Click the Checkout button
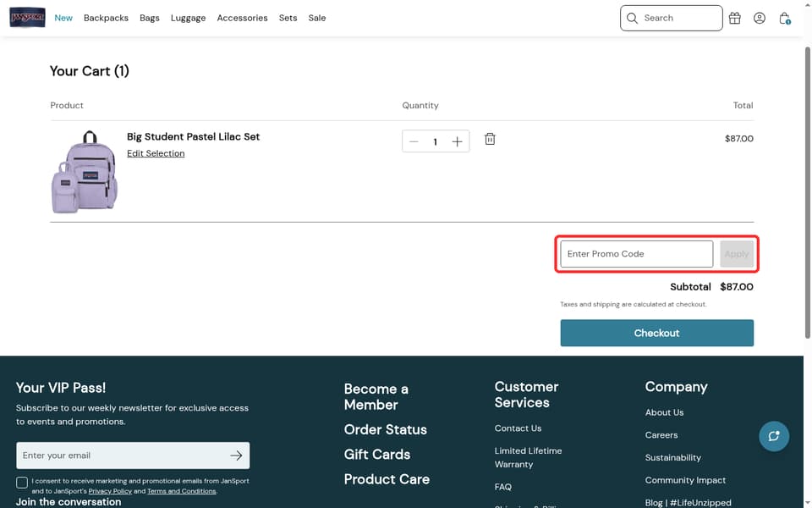 [656, 333]
